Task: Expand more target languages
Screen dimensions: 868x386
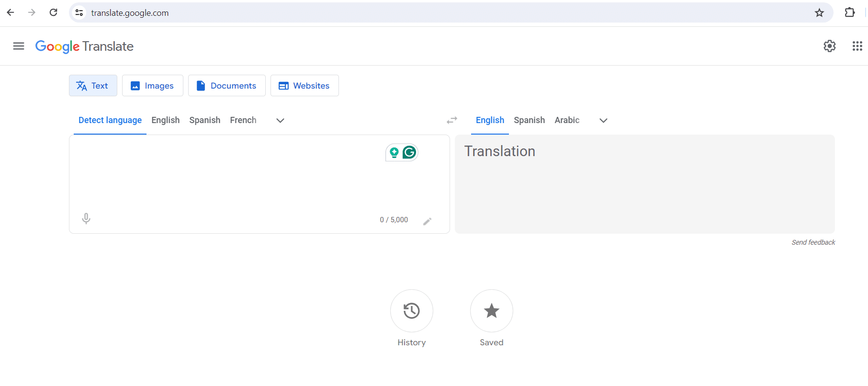Action: (x=604, y=120)
